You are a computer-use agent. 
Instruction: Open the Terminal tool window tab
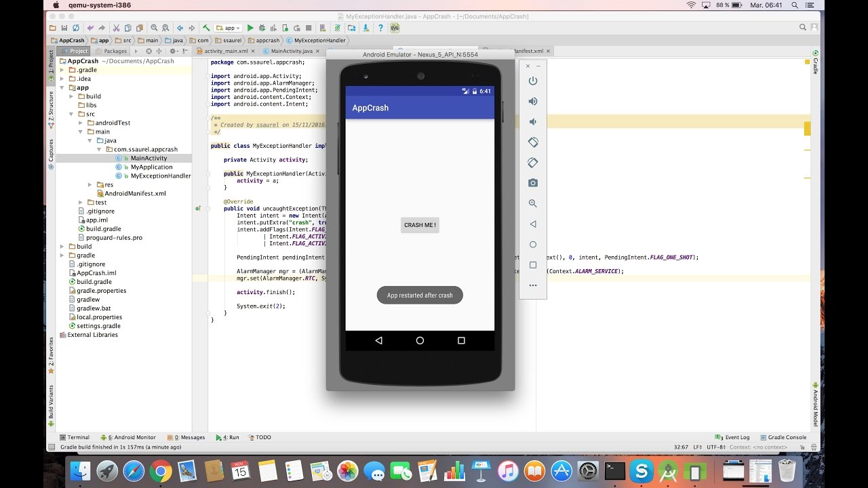click(75, 437)
